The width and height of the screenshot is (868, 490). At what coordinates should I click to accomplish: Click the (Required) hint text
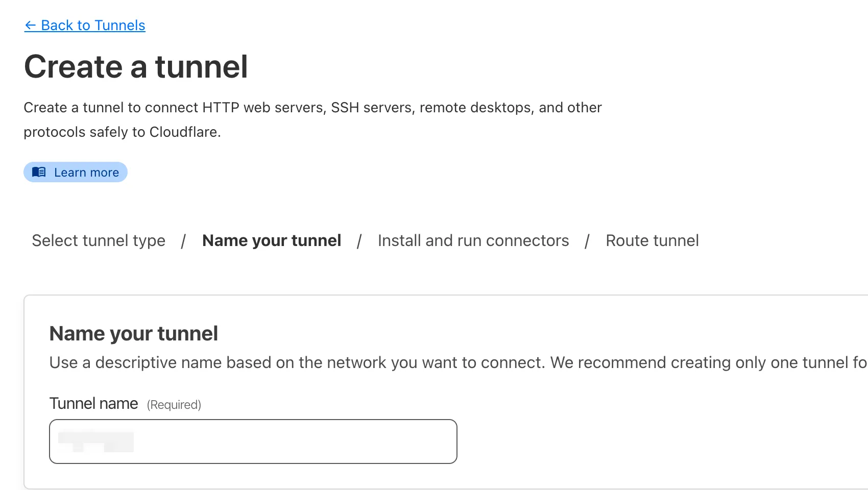pos(174,405)
